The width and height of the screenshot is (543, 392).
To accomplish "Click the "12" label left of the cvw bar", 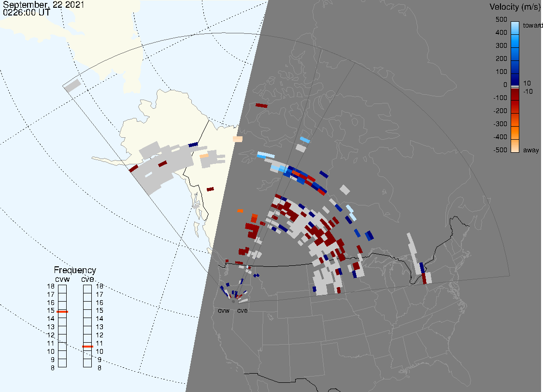I will 51,335.
